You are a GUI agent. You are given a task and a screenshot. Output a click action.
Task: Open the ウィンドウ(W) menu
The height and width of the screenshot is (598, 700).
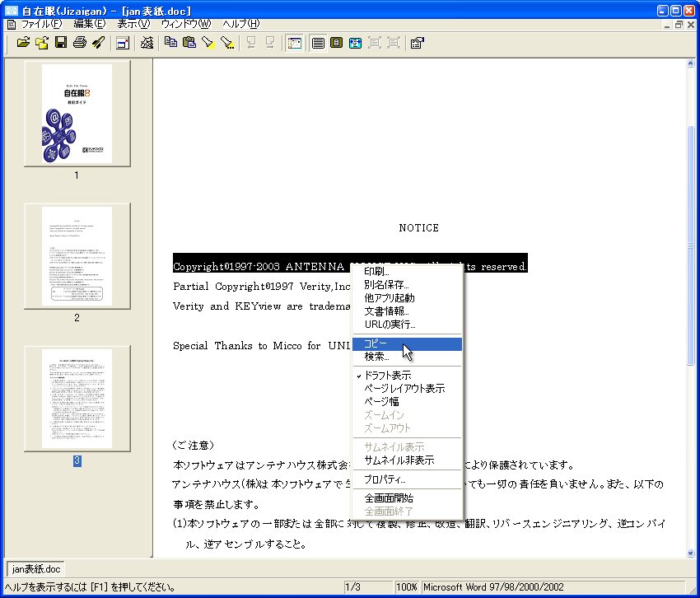pyautogui.click(x=186, y=24)
